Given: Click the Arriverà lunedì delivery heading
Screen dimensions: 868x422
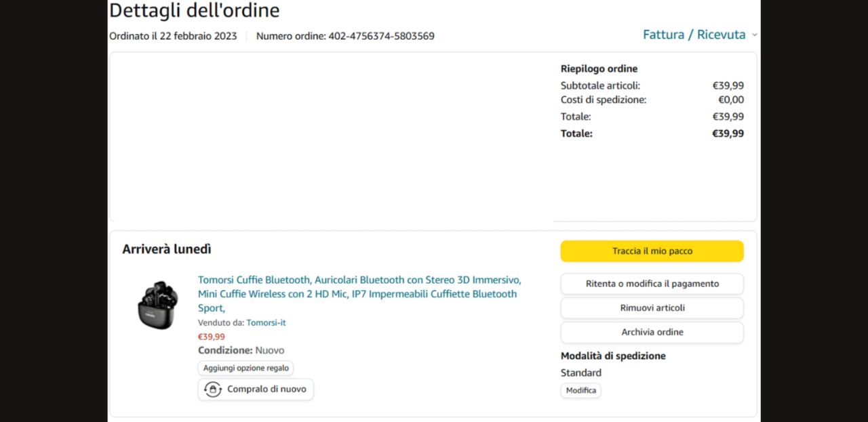Looking at the screenshot, I should (166, 249).
